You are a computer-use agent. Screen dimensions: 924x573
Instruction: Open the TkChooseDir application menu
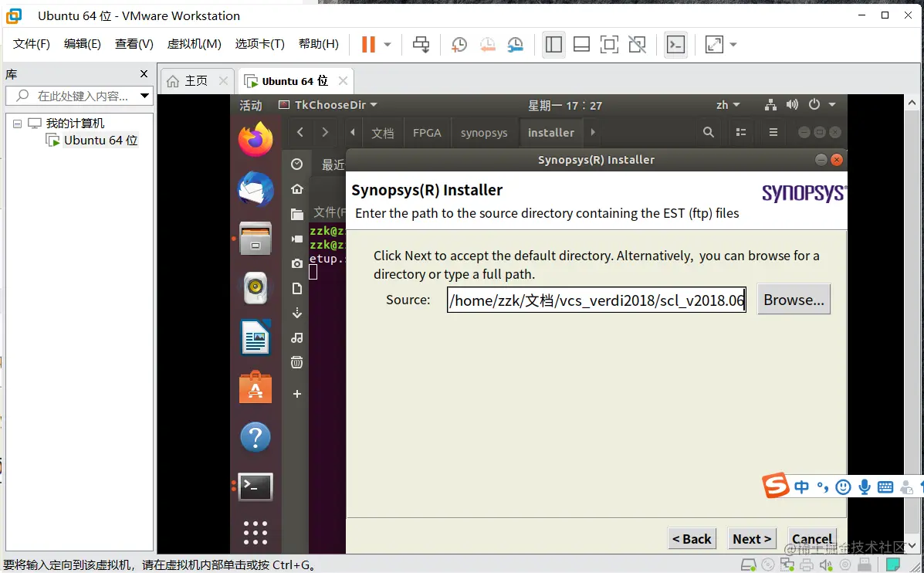[327, 105]
